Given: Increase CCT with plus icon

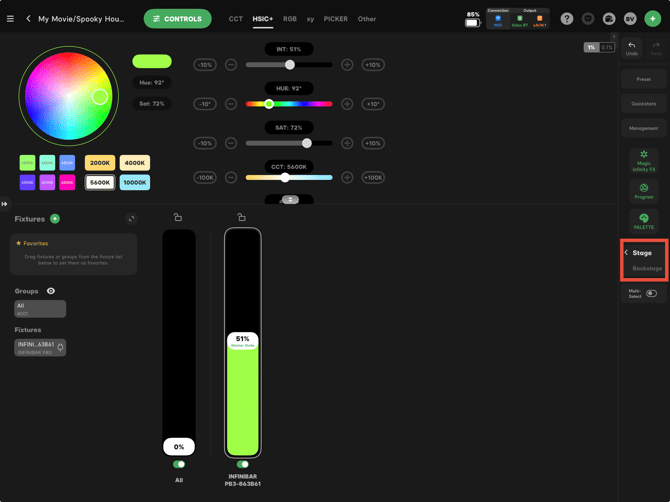Looking at the screenshot, I should coord(347,177).
